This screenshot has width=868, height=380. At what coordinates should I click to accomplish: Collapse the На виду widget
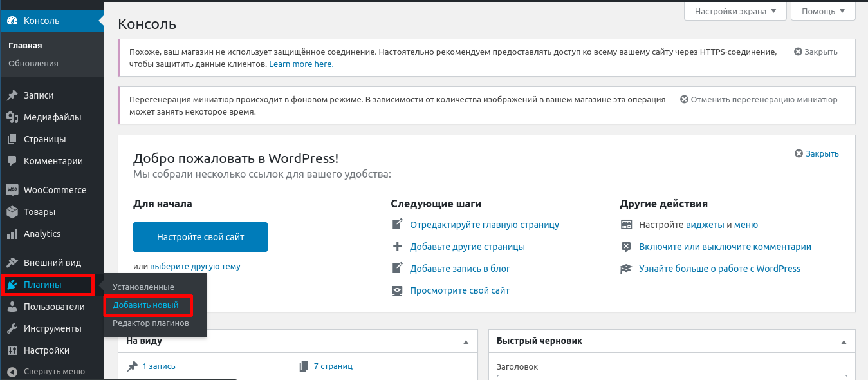466,341
